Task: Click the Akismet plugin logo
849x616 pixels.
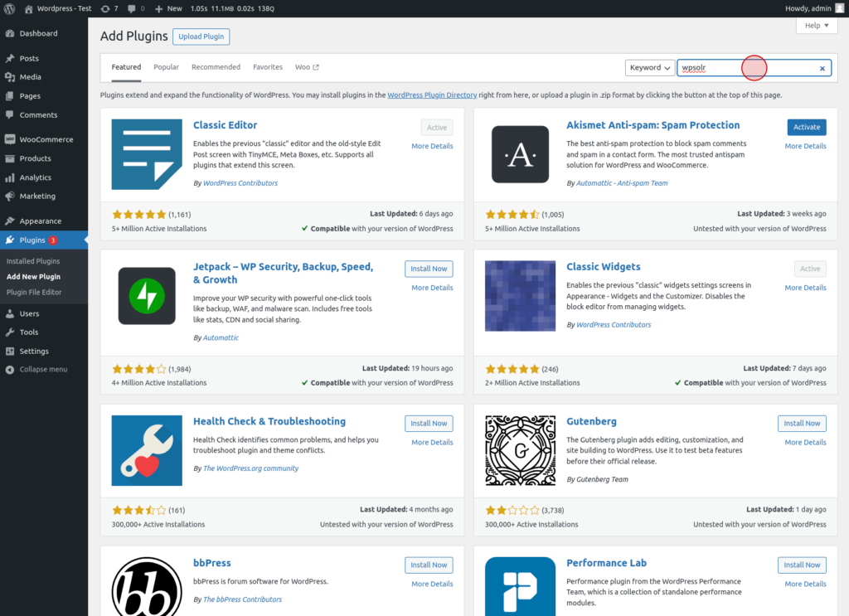Action: (520, 154)
